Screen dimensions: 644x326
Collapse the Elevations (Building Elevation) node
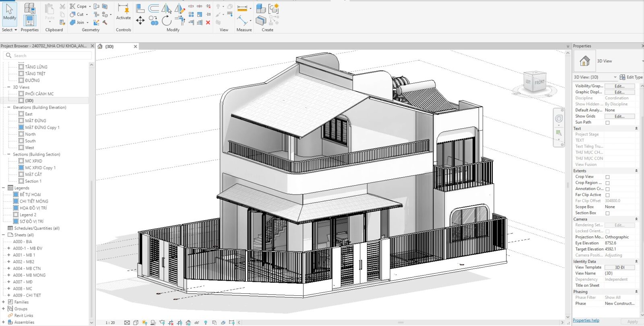click(x=9, y=107)
